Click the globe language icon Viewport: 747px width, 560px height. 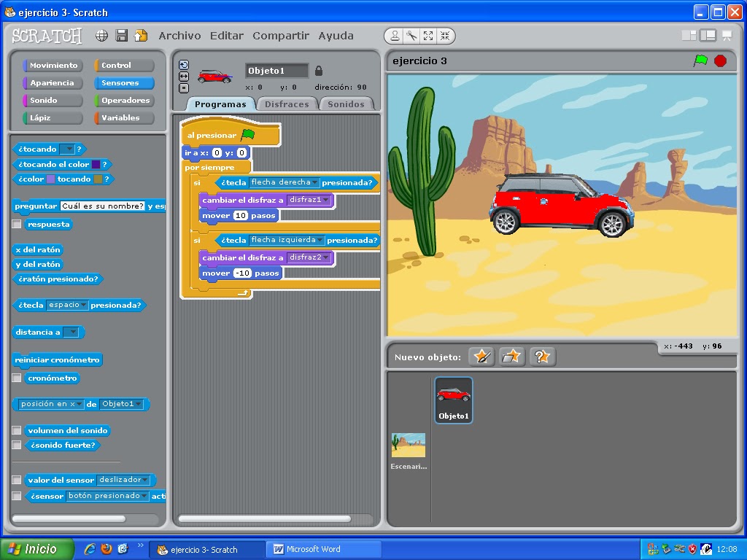click(101, 36)
